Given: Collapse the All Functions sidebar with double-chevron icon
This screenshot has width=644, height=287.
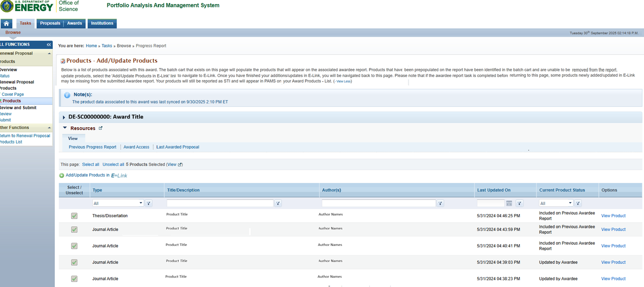Looking at the screenshot, I should (x=49, y=44).
